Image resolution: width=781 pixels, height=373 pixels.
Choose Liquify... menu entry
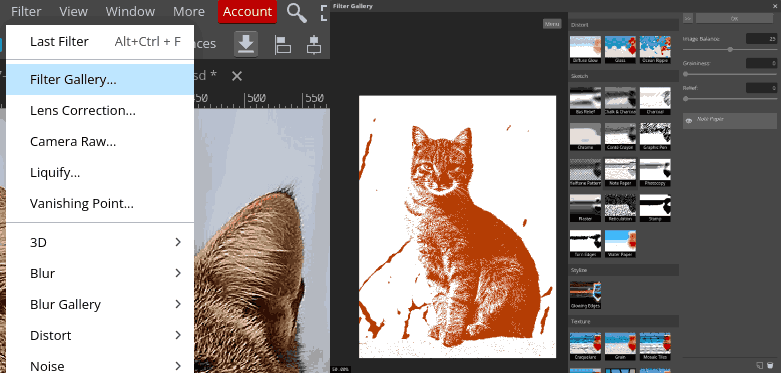pyautogui.click(x=100, y=173)
